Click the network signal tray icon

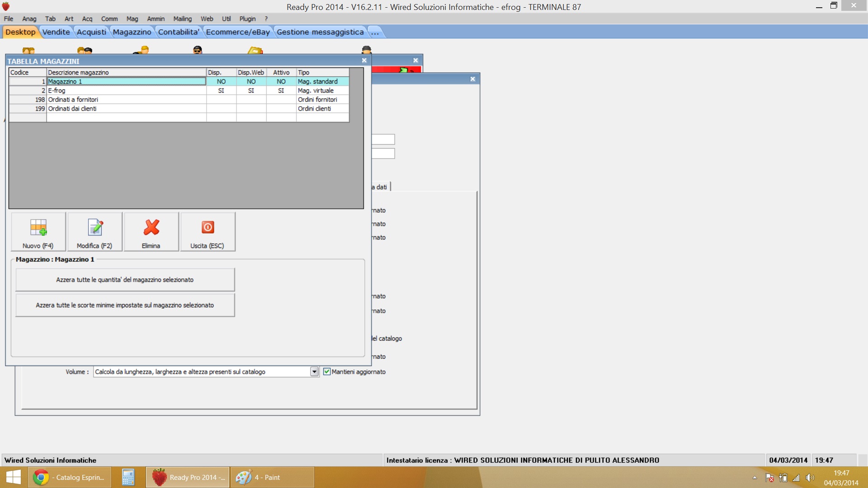(796, 478)
